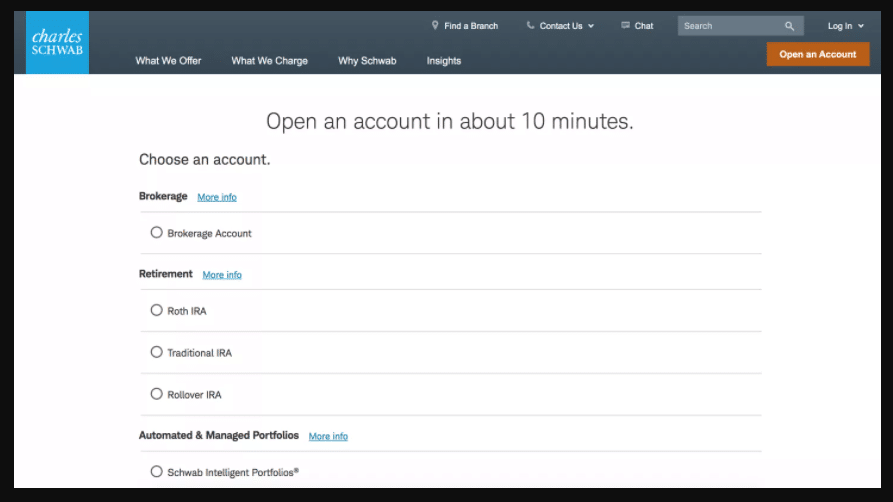The height and width of the screenshot is (502, 893).
Task: Click the Rollover IRA label text
Action: tap(194, 394)
